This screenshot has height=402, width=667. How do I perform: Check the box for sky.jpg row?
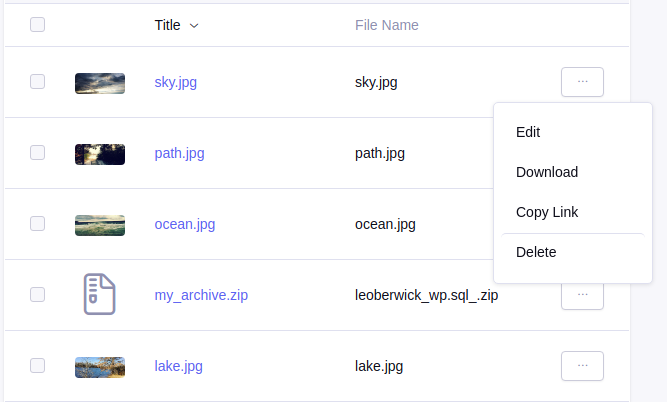37,81
